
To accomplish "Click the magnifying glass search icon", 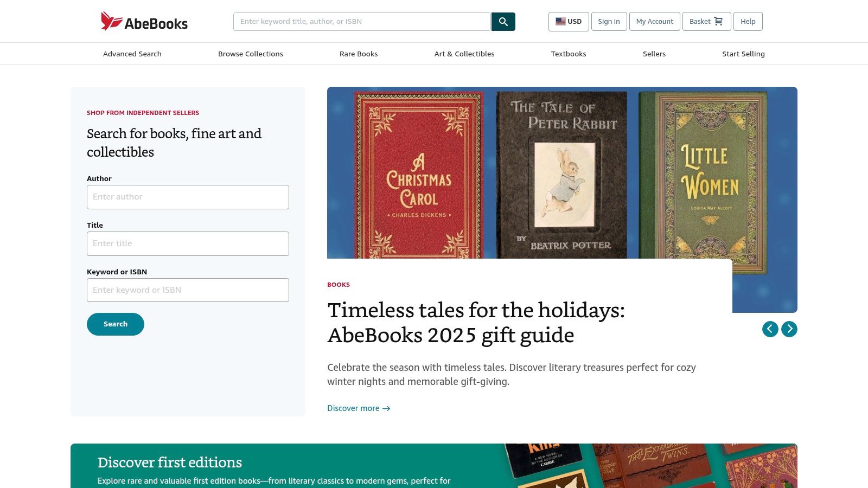I will [x=503, y=22].
